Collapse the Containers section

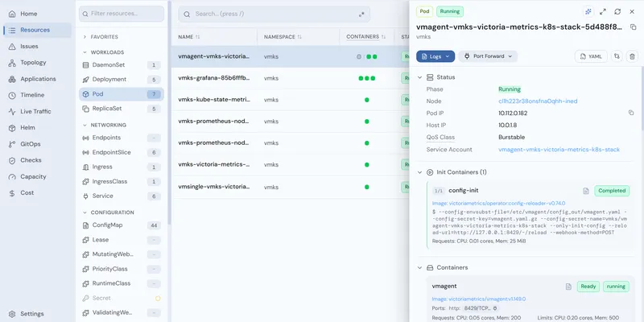419,267
